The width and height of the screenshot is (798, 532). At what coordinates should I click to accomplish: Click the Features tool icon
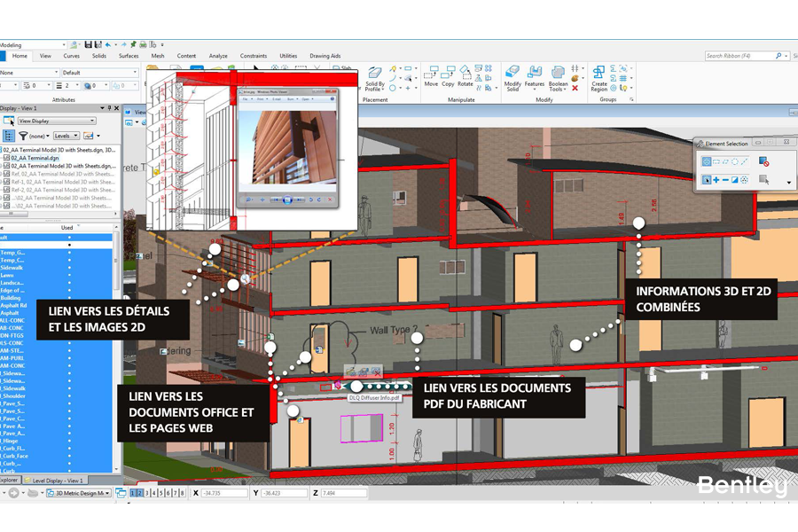534,77
